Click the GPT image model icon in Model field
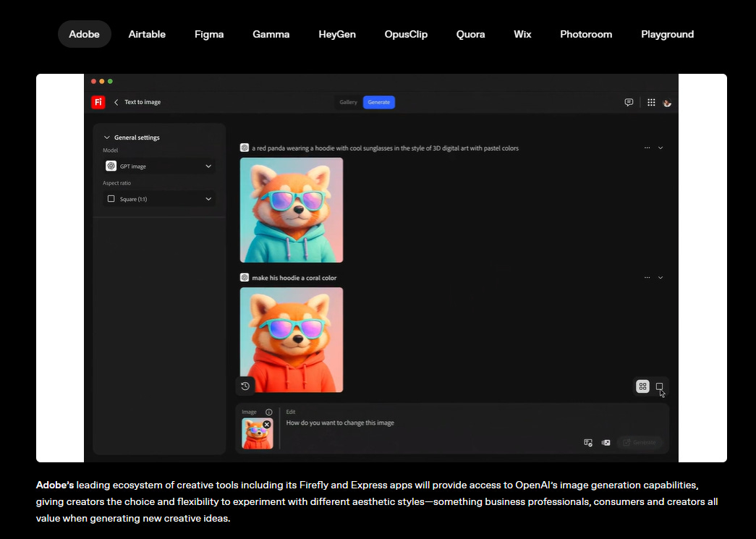756x539 pixels. [x=111, y=166]
